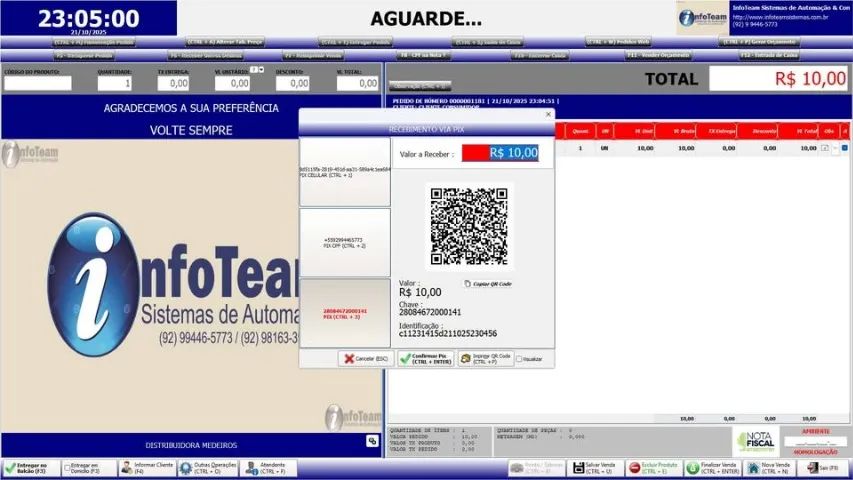Screen dimensions: 853x480
Task: Enable the Entregar em Domicílio checkbox
Action: pyautogui.click(x=67, y=468)
